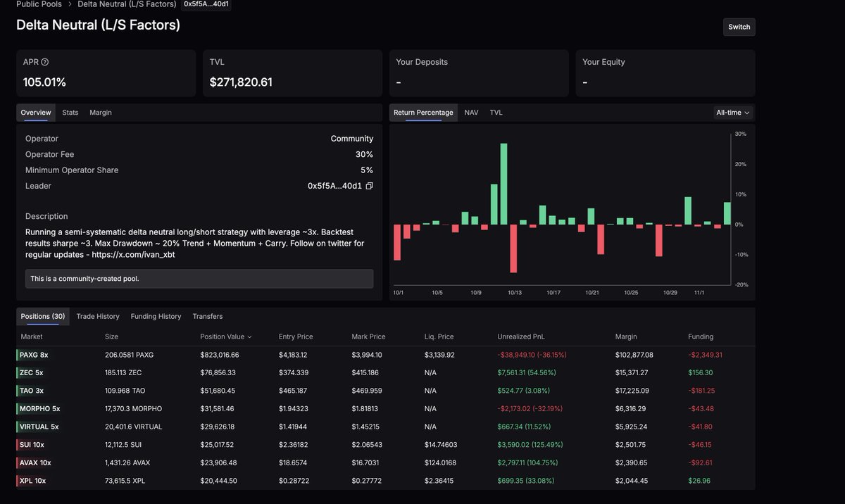Click the AVAX 10x market row
The width and height of the screenshot is (845, 504).
386,462
